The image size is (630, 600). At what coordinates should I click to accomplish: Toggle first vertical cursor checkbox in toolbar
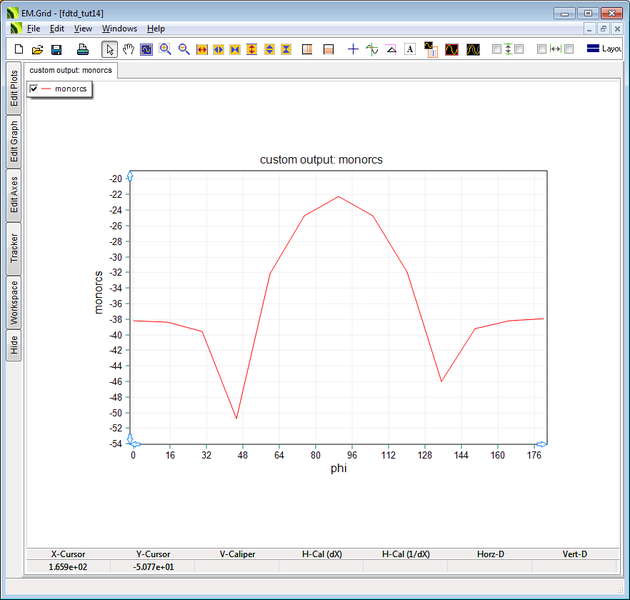[497, 49]
